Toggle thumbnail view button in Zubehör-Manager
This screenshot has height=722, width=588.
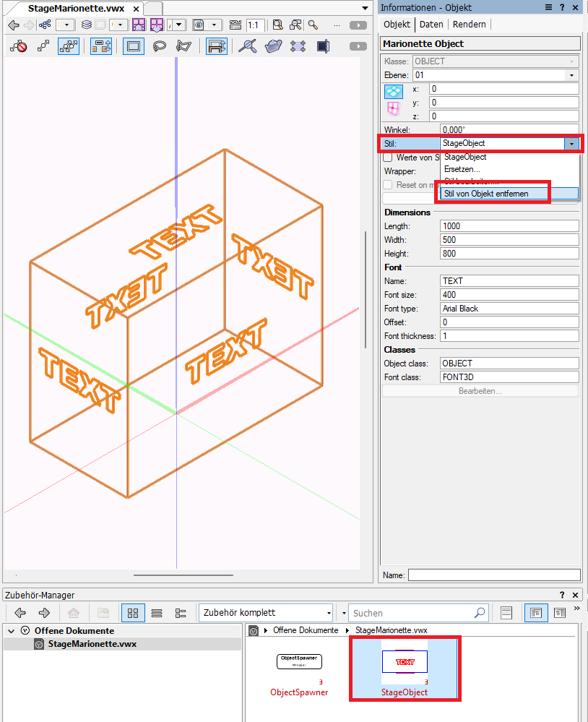(x=133, y=613)
